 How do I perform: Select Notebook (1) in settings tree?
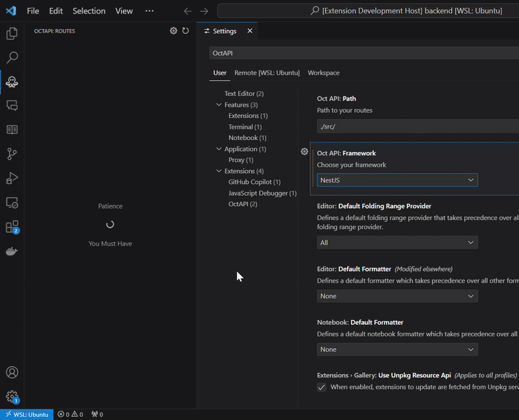pos(247,138)
